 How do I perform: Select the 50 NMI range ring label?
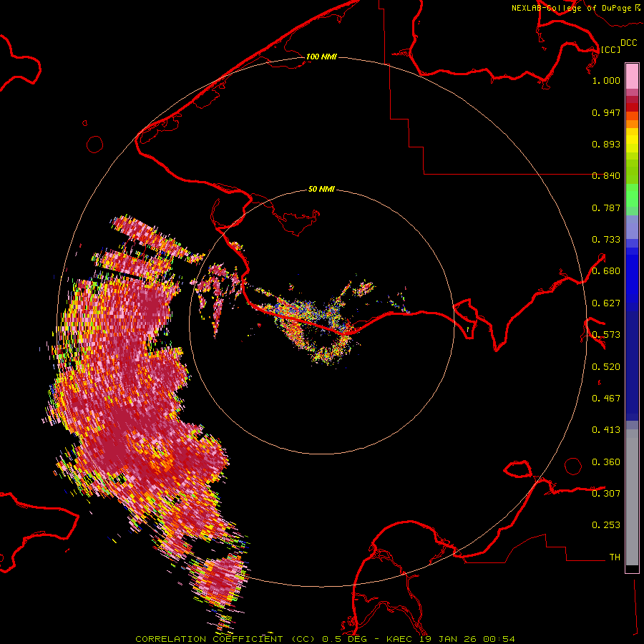tap(321, 189)
